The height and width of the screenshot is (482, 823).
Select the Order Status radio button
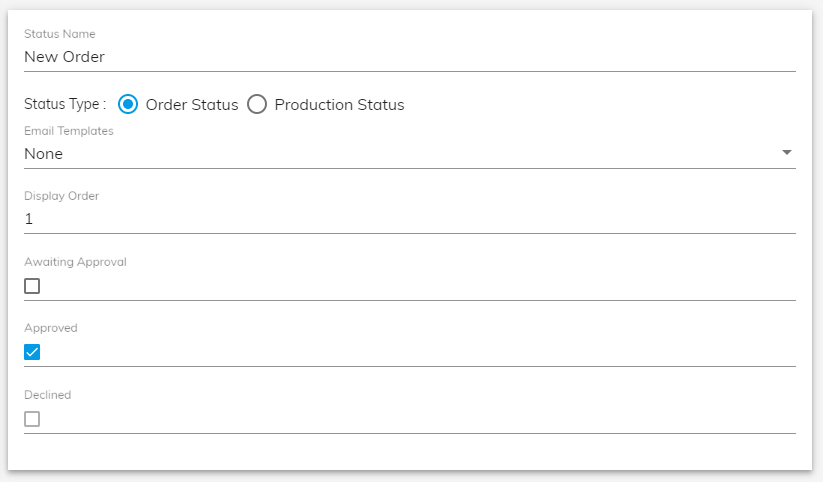point(128,104)
